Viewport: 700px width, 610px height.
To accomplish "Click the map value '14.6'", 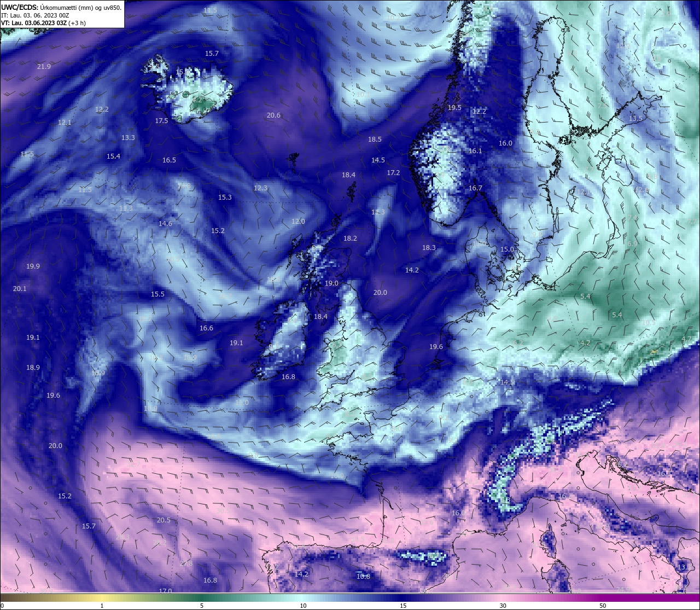I will point(165,223).
